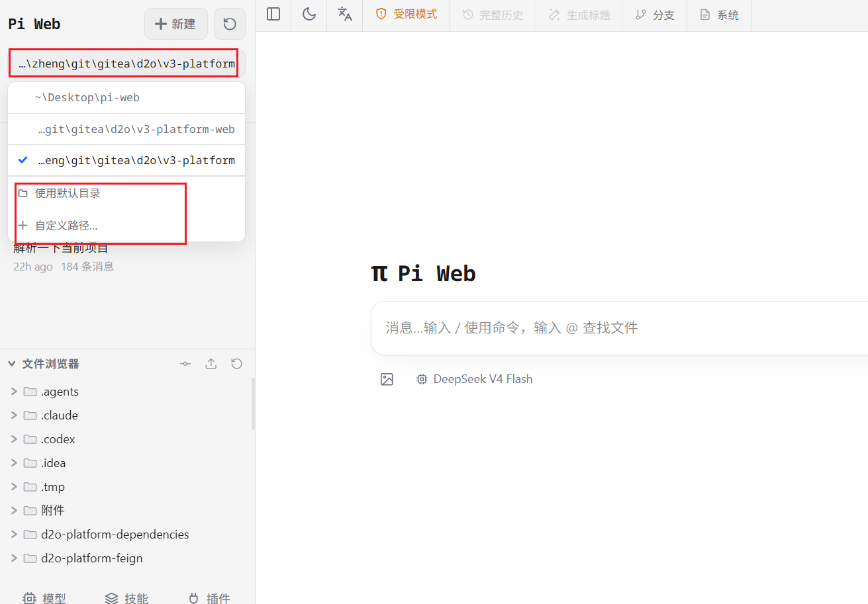This screenshot has width=868, height=604.
Task: Open the DeepSeek V4 Flash model selector
Action: [x=474, y=379]
